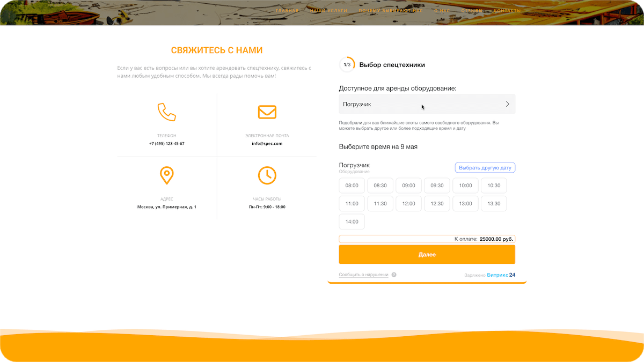Expand equipment list using chevron arrow

pos(507,105)
